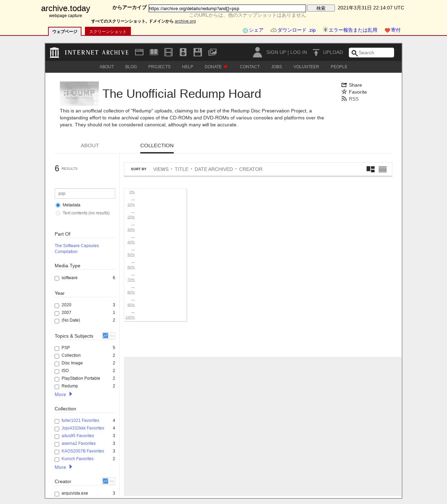Click the Share icon beside the title
447x504 pixels.
pos(344,85)
